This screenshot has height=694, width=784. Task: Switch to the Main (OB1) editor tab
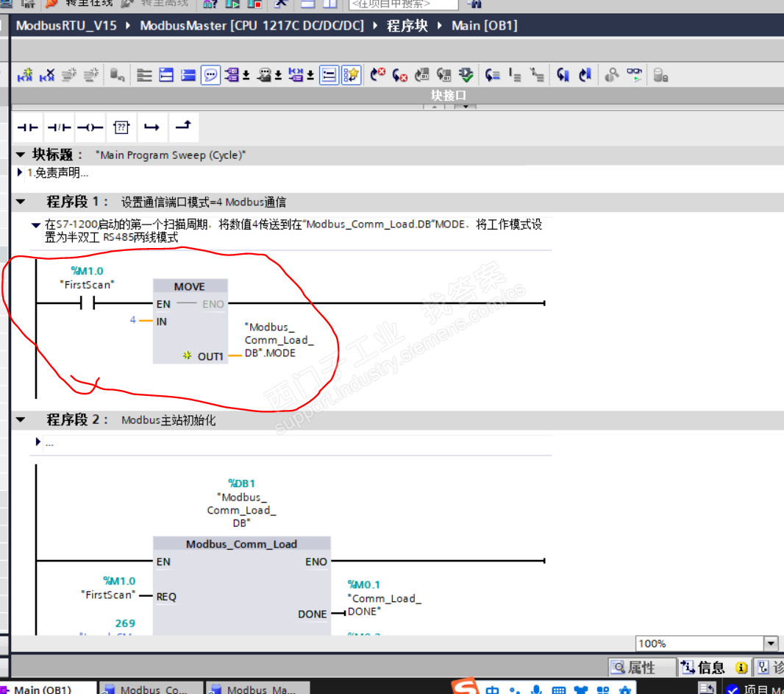48,689
